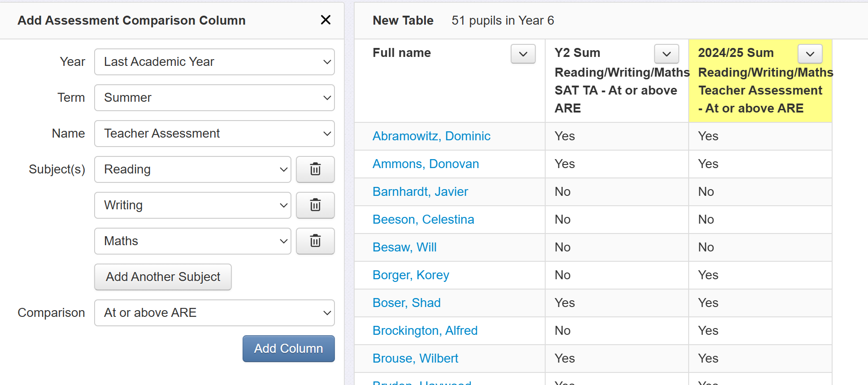Open the Writing subject dropdown
Screen dimensions: 868x385
point(192,205)
